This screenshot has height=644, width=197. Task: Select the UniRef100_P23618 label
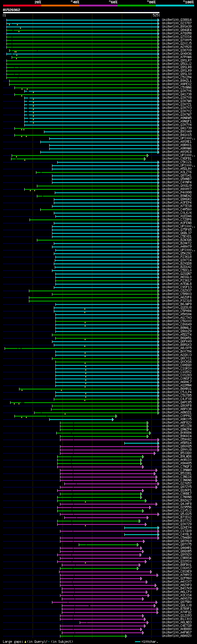[177, 257]
